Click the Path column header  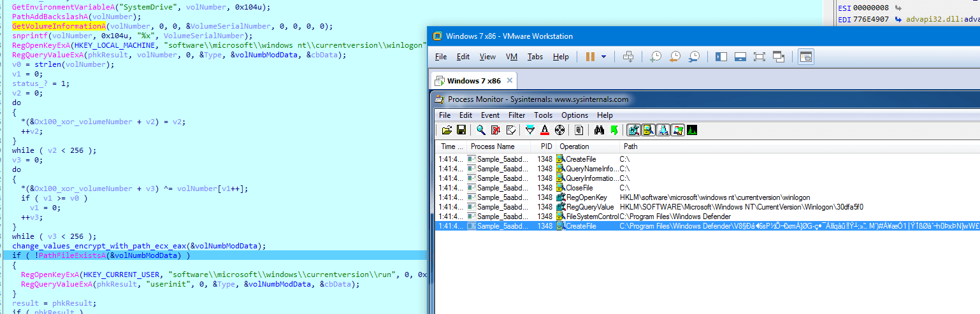(800, 146)
